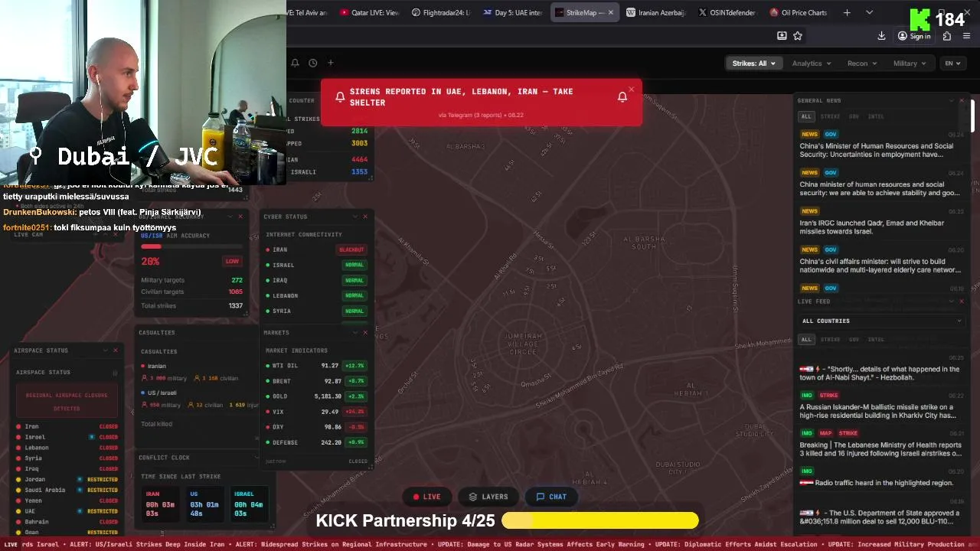Image resolution: width=980 pixels, height=551 pixels.
Task: Click the plus icon beside clock icon
Action: coord(331,63)
